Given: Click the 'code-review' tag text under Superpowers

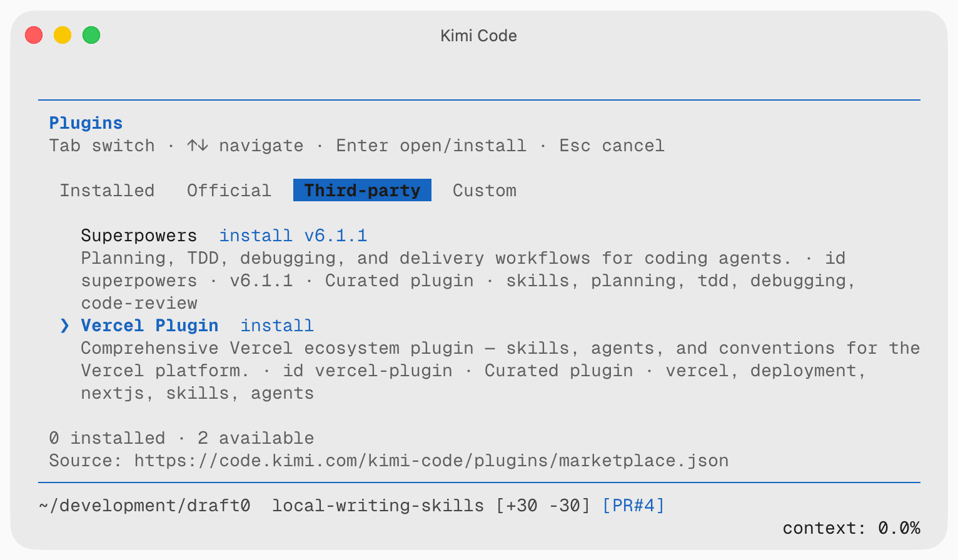Looking at the screenshot, I should [139, 303].
